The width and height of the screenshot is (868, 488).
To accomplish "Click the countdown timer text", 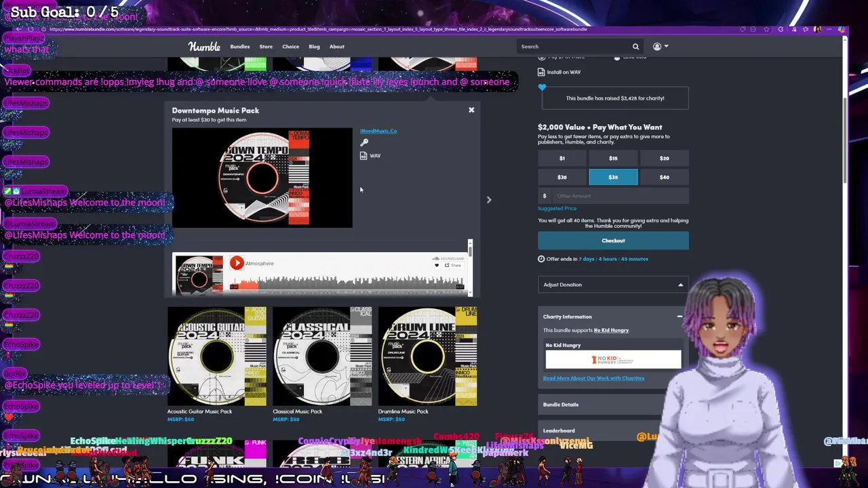I will 614,259.
